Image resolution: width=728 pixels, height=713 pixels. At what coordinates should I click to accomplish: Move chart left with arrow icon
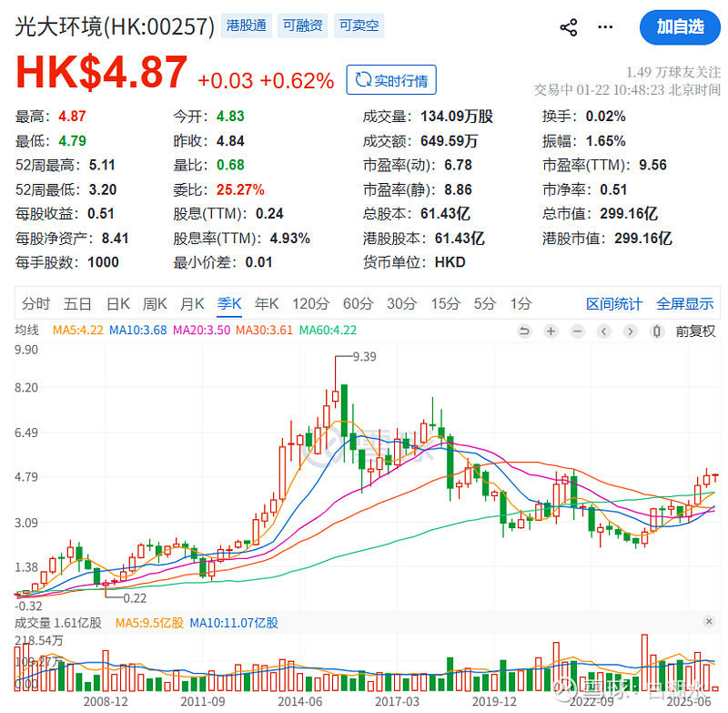pos(603,331)
